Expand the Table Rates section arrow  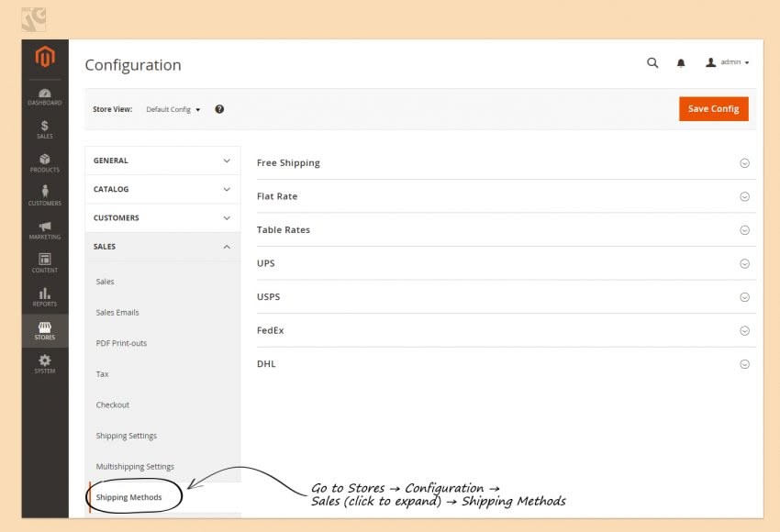[744, 229]
